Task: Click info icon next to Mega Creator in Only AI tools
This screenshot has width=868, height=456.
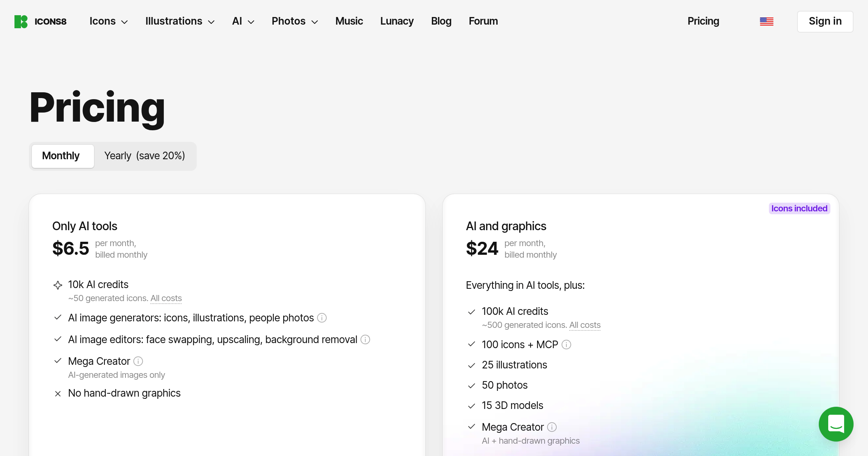Action: (138, 361)
